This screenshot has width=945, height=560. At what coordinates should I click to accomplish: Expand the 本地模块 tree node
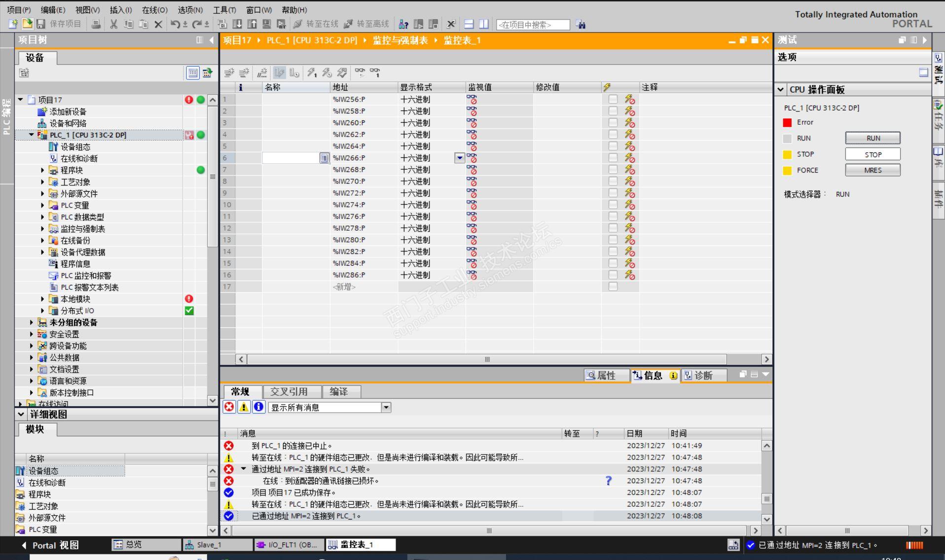tap(42, 299)
